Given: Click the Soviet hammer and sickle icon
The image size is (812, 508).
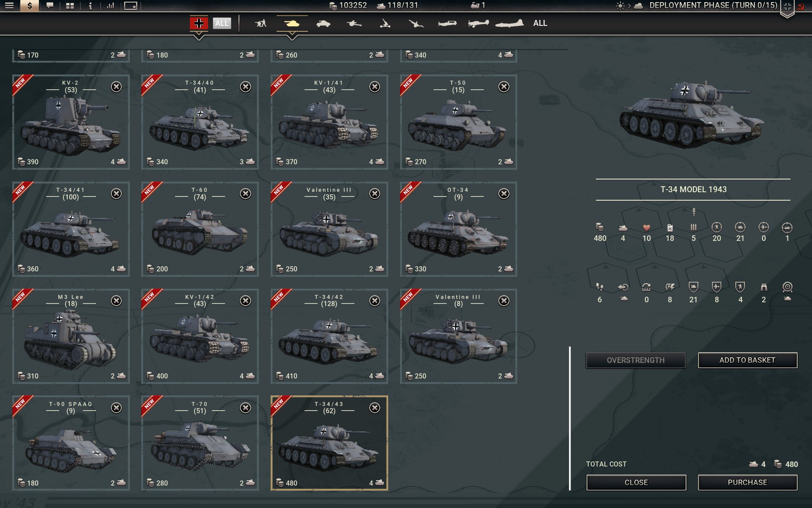Looking at the screenshot, I should coord(800,6).
